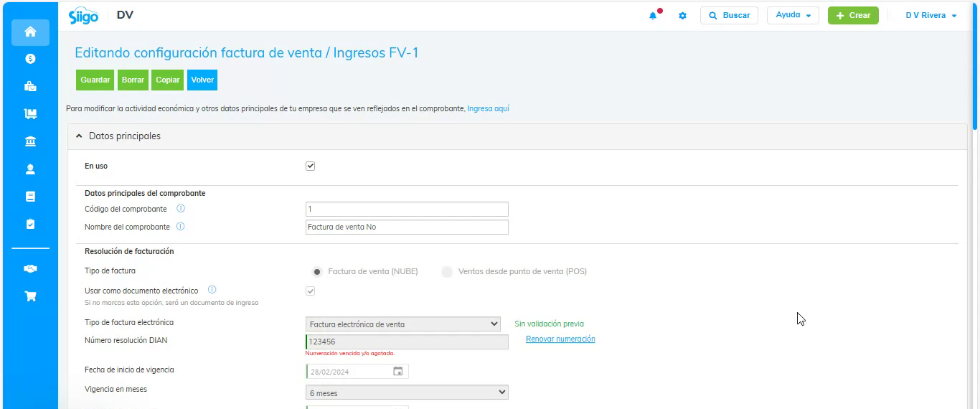Click the Código del comprobante input field
This screenshot has height=409, width=980.
(407, 209)
